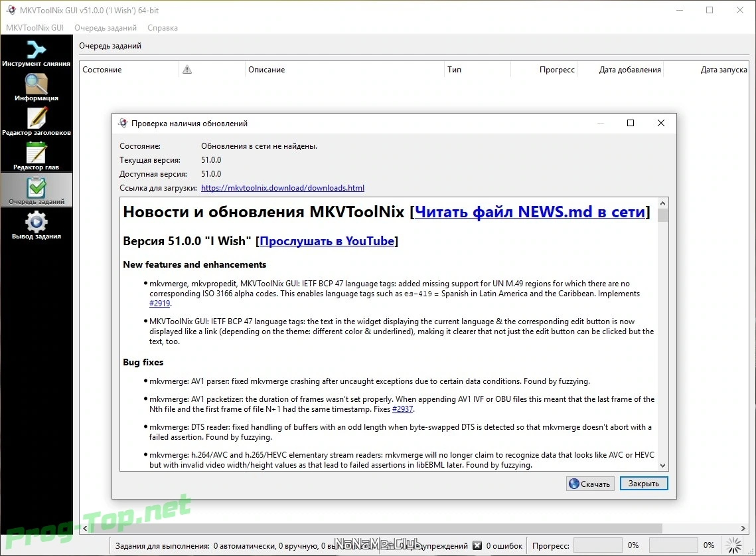
Task: Click the news scrollbar down arrow
Action: (x=663, y=465)
